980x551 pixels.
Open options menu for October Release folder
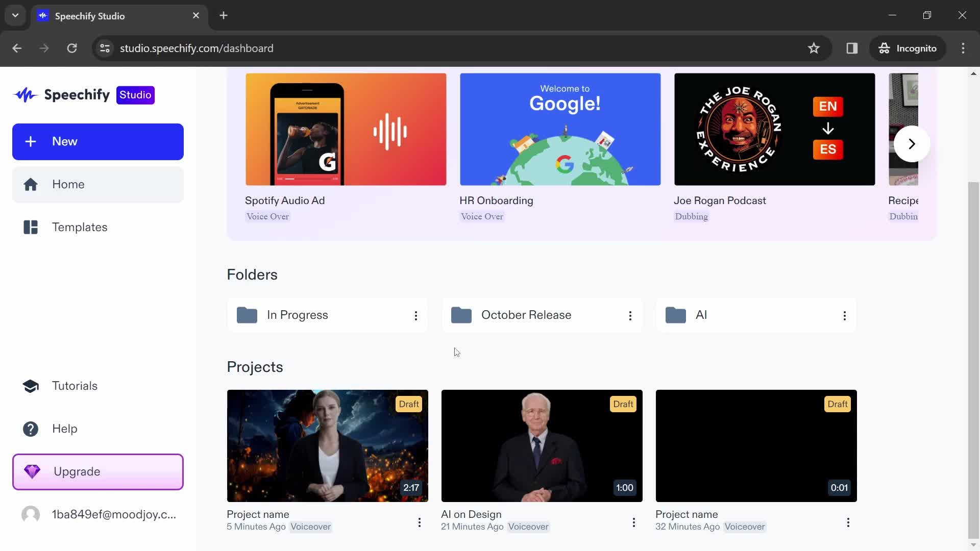coord(630,316)
